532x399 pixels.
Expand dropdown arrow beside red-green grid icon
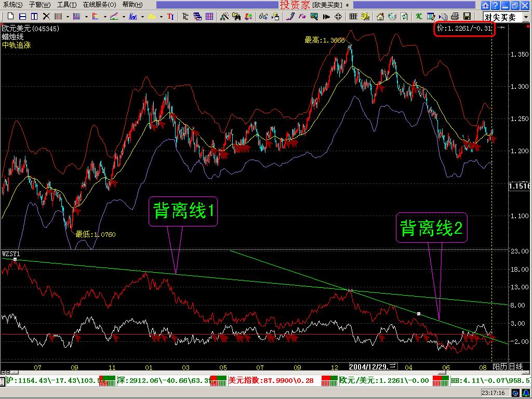click(68, 17)
